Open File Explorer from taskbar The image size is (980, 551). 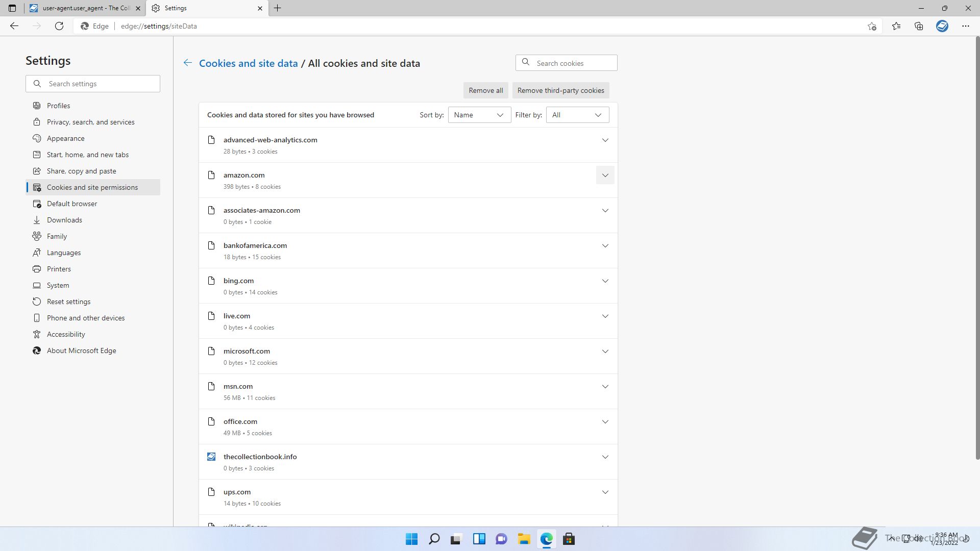point(524,539)
